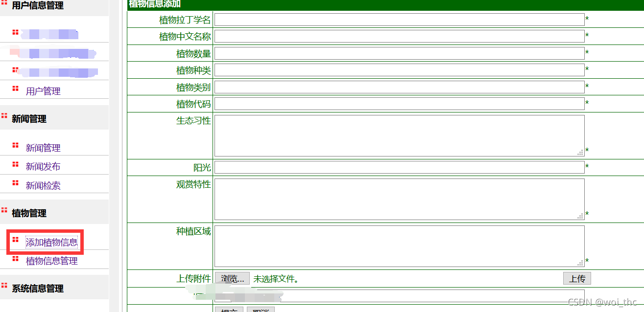The height and width of the screenshot is (312, 644).
Task: Go to 新闻发布 page
Action: tap(43, 166)
